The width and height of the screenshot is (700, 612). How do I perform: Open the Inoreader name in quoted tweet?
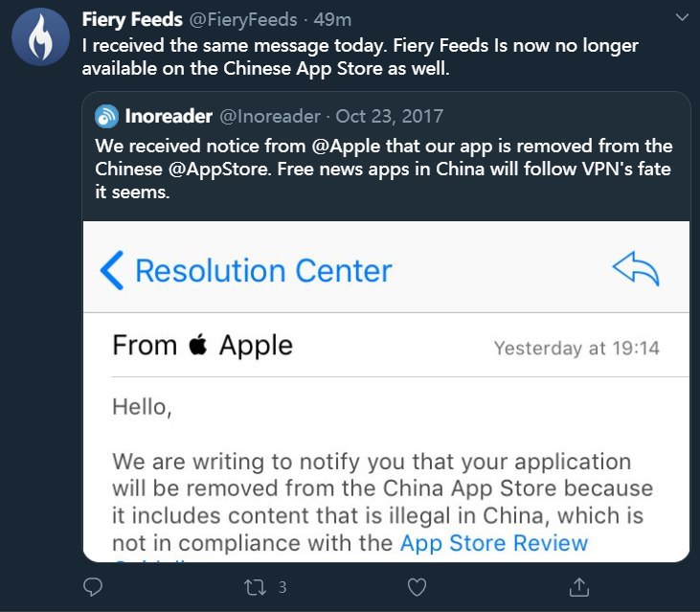169,117
